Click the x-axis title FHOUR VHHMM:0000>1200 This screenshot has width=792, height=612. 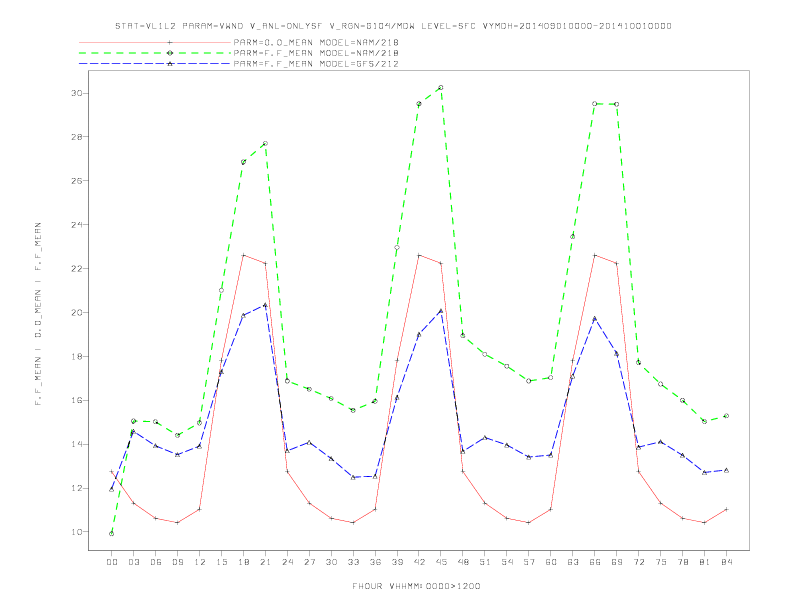tap(416, 586)
